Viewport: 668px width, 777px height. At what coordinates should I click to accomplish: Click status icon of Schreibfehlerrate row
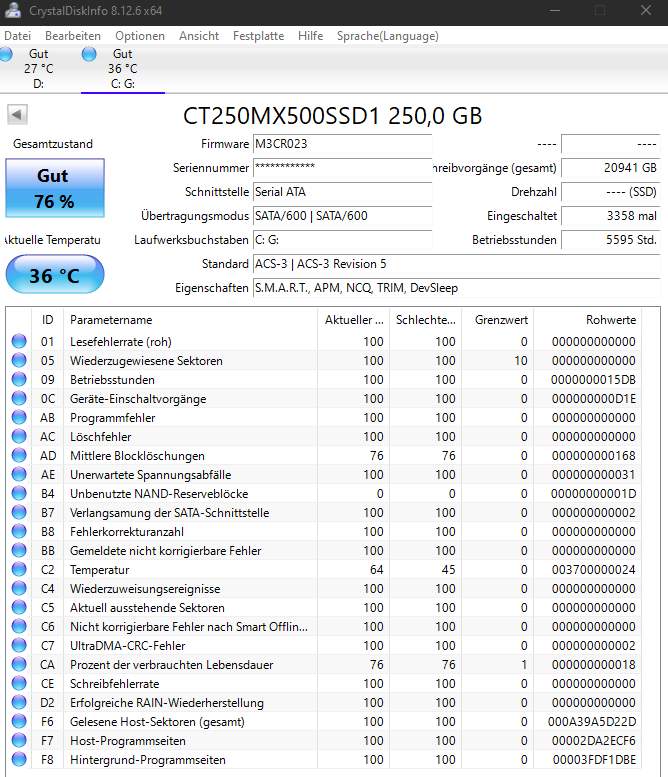(19, 683)
